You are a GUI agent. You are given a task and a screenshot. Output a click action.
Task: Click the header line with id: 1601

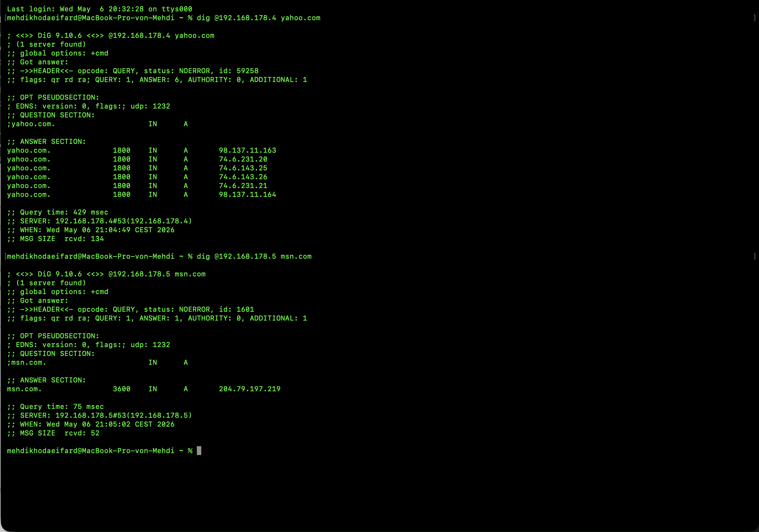click(x=131, y=310)
